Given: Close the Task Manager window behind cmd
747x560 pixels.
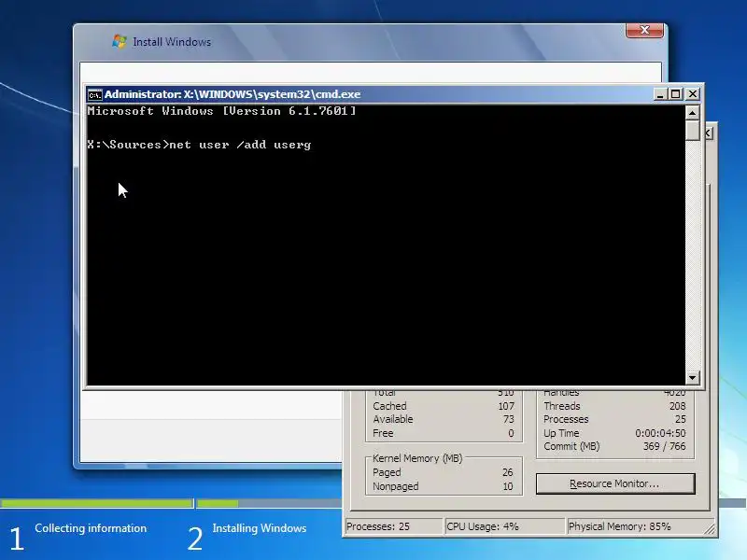Looking at the screenshot, I should [709, 133].
